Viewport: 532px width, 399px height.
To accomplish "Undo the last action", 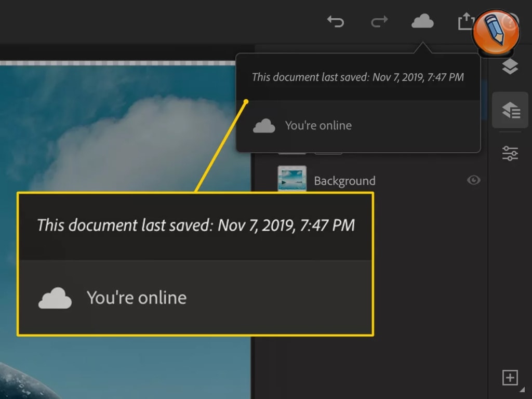I will [x=336, y=22].
